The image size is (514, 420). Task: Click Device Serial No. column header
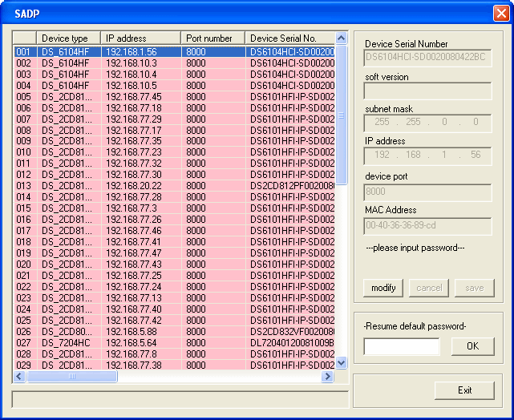point(289,38)
